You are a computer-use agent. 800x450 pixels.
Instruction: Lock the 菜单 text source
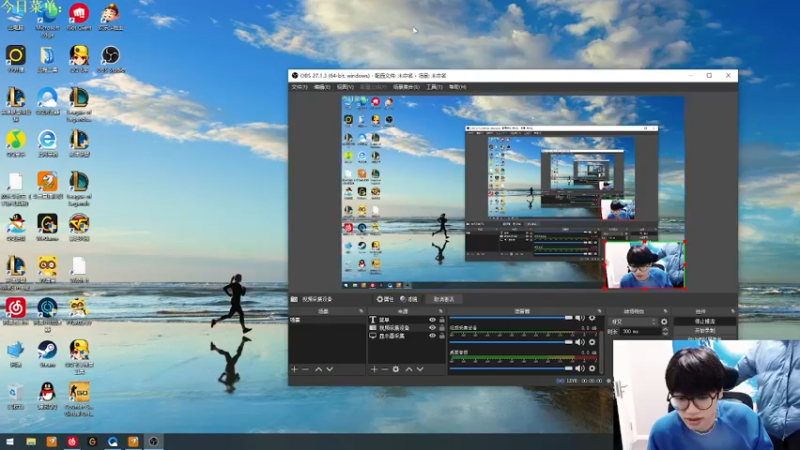442,320
